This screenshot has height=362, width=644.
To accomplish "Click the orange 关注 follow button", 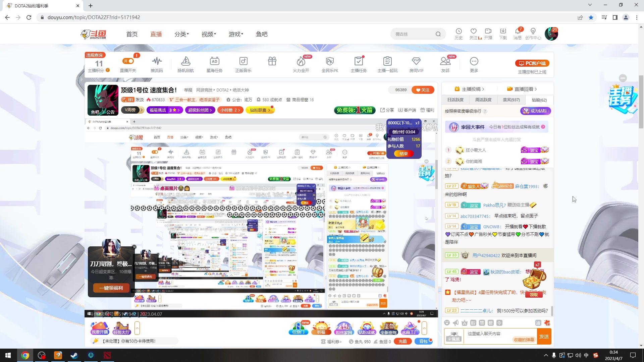I will 423,90.
